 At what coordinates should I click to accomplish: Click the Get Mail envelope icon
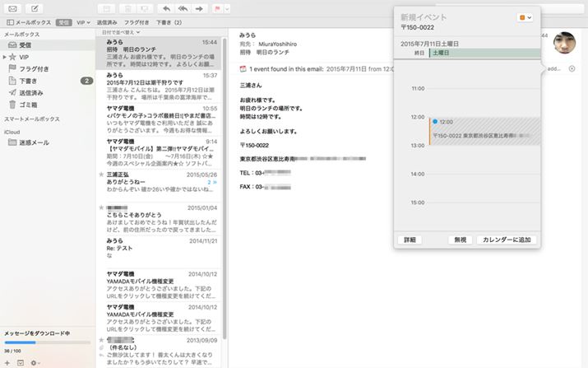click(12, 8)
